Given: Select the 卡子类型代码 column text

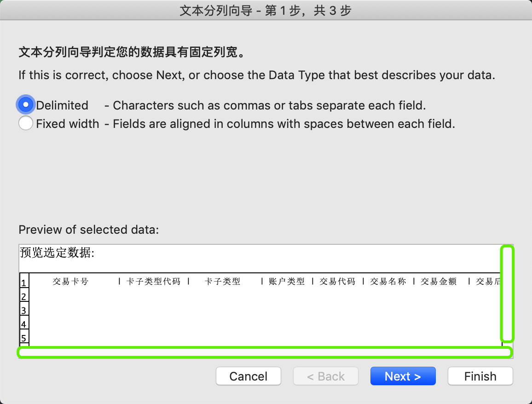Looking at the screenshot, I should 153,282.
